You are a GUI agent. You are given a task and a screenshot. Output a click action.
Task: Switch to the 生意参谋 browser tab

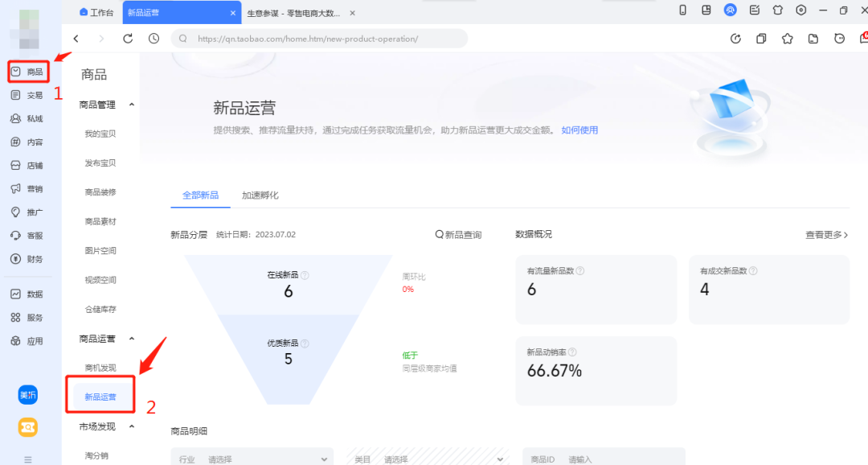pos(293,14)
